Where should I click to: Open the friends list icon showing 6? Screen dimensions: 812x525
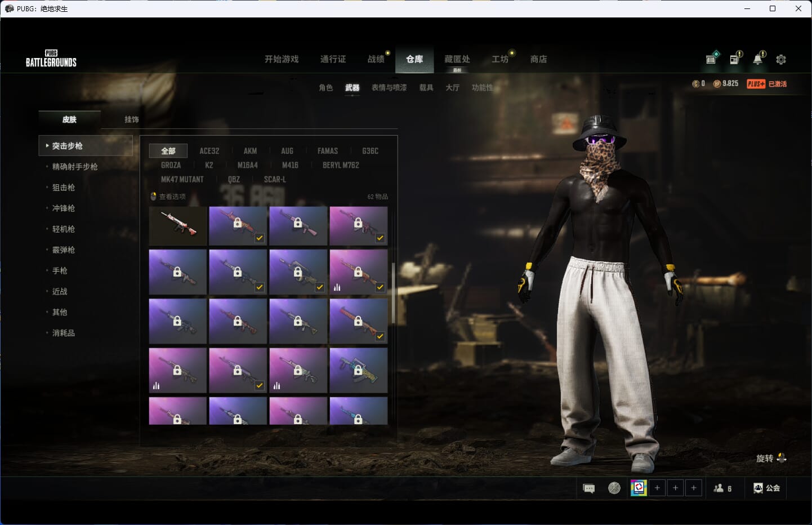(x=722, y=488)
